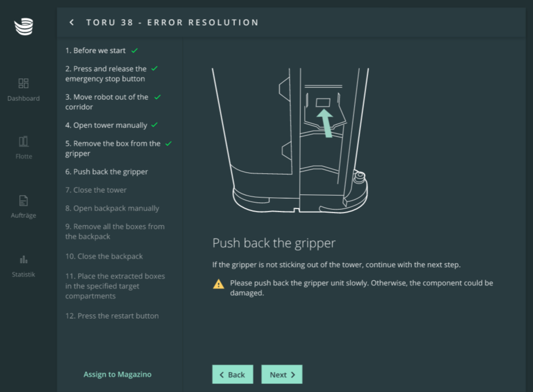Click the back arrow beside TORU 38
Viewport: 533px width, 392px height.
tap(72, 23)
